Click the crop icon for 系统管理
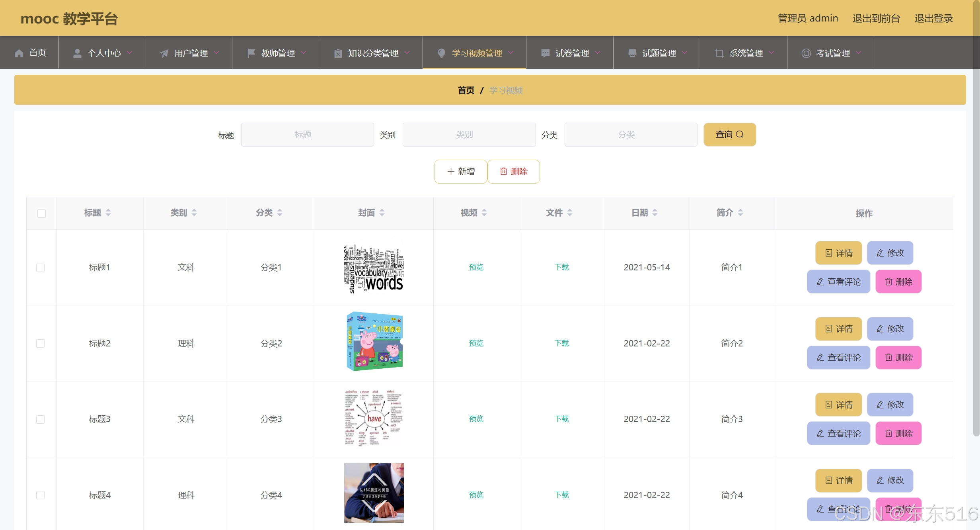 pyautogui.click(x=719, y=53)
